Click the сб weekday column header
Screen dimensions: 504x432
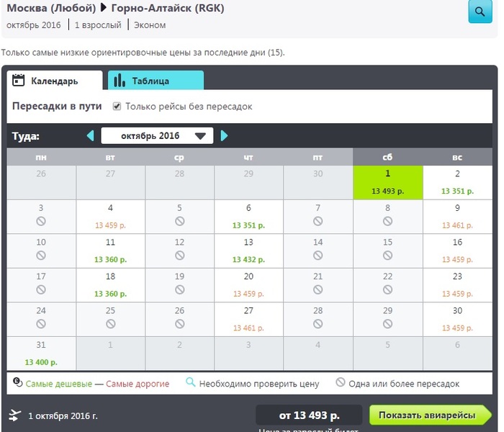pyautogui.click(x=387, y=157)
